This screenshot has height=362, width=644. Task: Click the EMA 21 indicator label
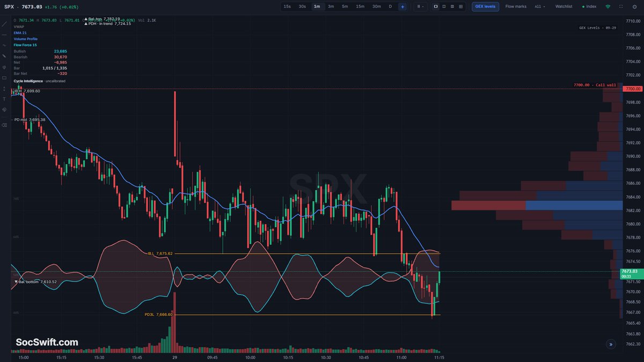[x=20, y=33]
